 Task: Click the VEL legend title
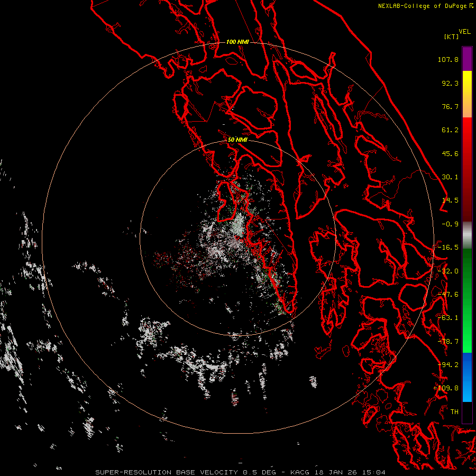coord(464,32)
